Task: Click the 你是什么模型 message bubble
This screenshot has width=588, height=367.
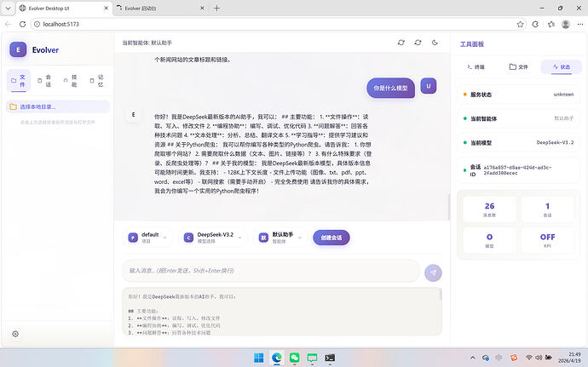Action: click(390, 88)
